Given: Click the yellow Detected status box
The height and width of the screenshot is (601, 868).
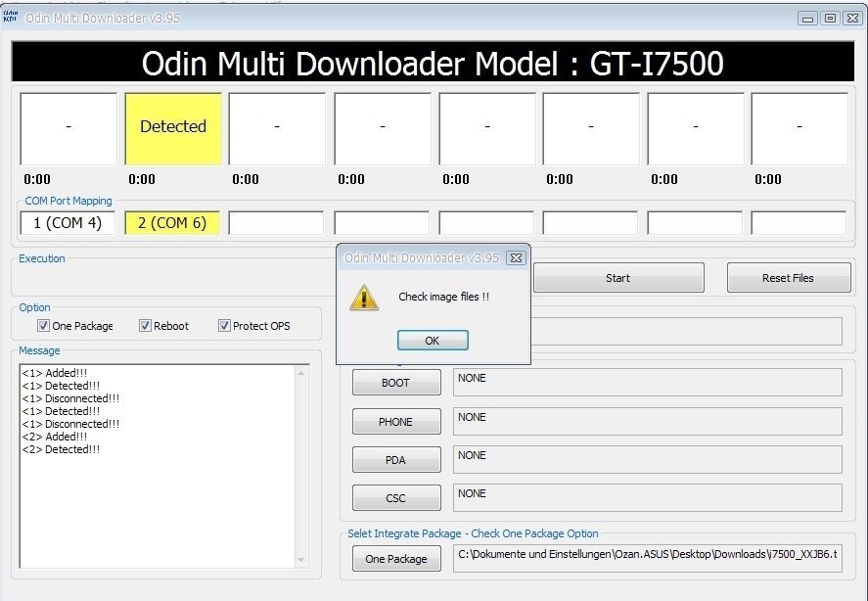Looking at the screenshot, I should (x=173, y=128).
